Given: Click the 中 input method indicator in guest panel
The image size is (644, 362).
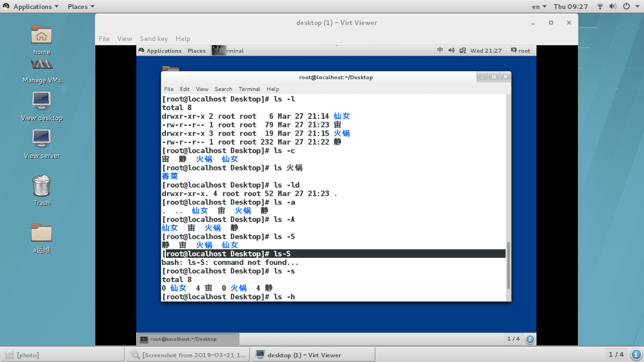Looking at the screenshot, I should pos(440,50).
